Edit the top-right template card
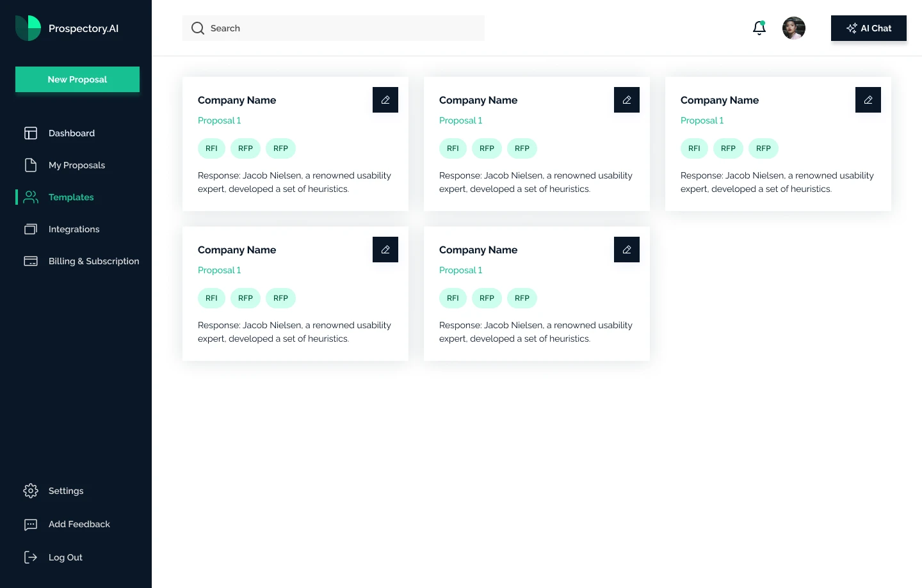Screen dimensions: 922x588 pos(868,100)
